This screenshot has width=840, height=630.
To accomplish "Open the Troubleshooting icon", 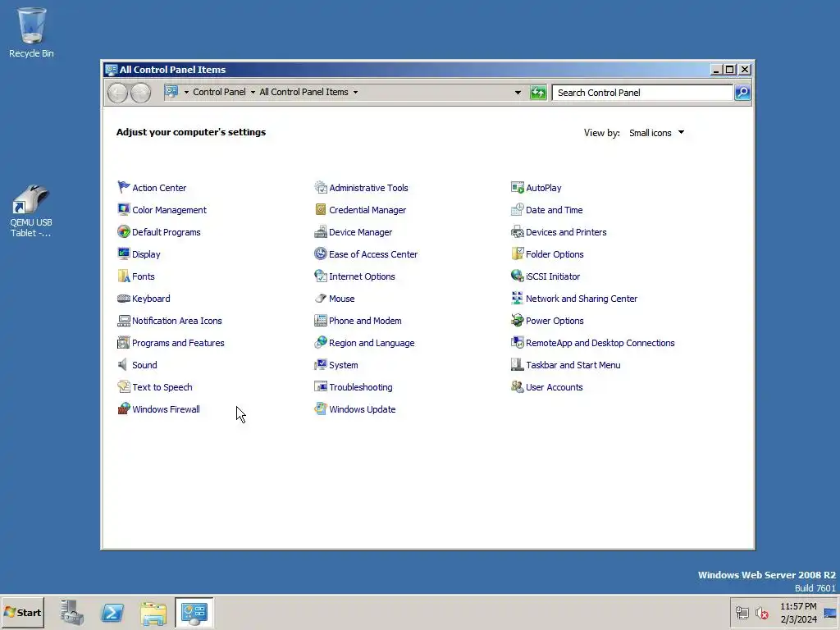I will [321, 387].
